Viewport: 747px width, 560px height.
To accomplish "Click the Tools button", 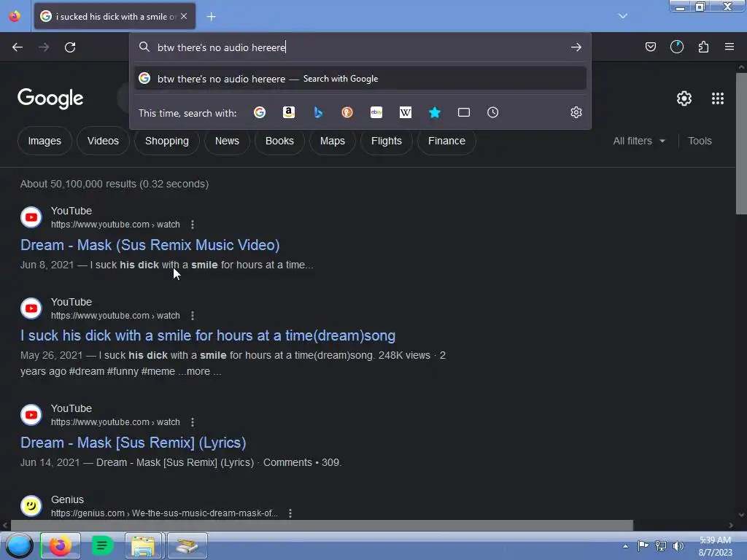I will [700, 141].
